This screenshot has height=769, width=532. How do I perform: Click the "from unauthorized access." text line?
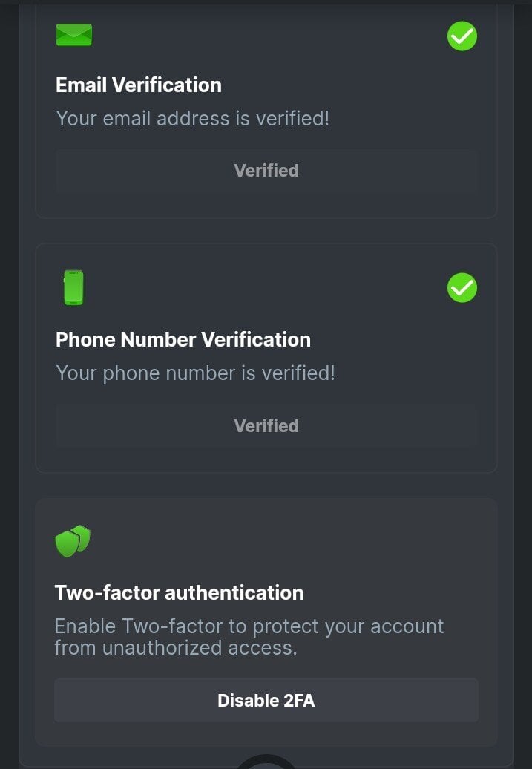click(x=175, y=647)
